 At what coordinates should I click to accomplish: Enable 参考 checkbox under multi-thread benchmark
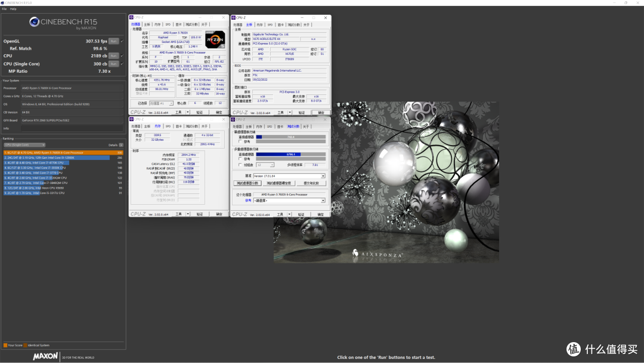(240, 159)
